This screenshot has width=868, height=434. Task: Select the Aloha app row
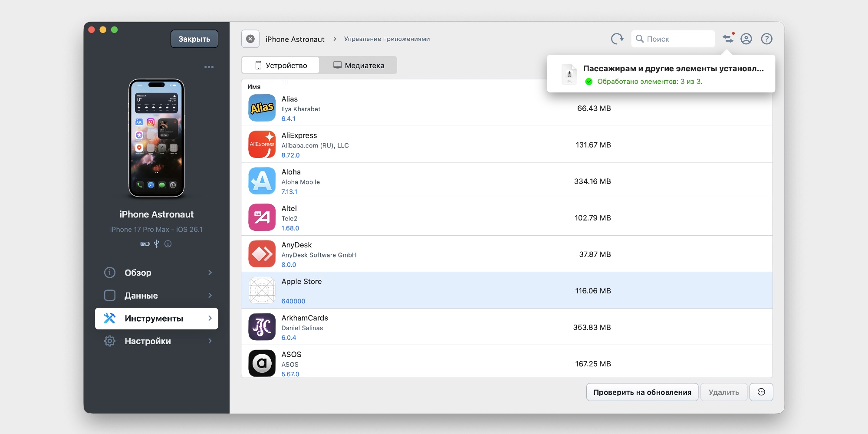click(434, 181)
